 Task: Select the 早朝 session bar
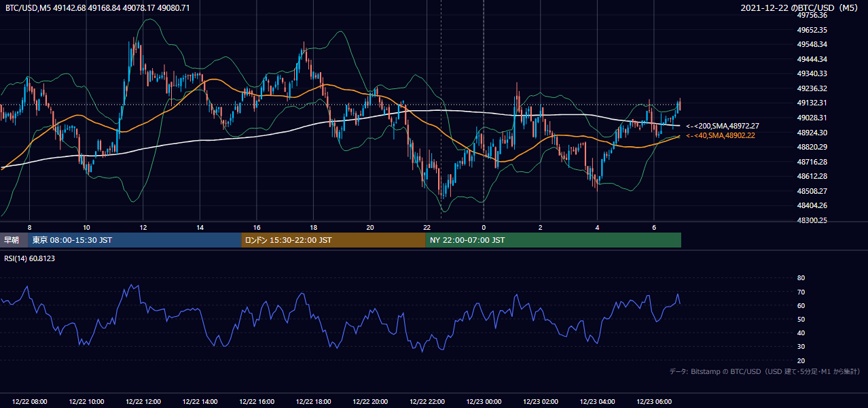(x=14, y=240)
